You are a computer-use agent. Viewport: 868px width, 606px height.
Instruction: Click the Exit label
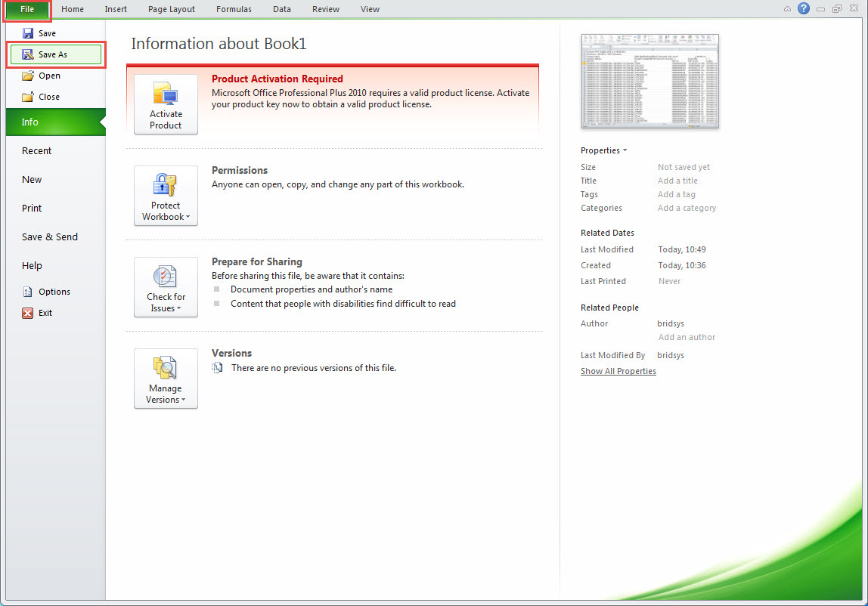tap(45, 313)
